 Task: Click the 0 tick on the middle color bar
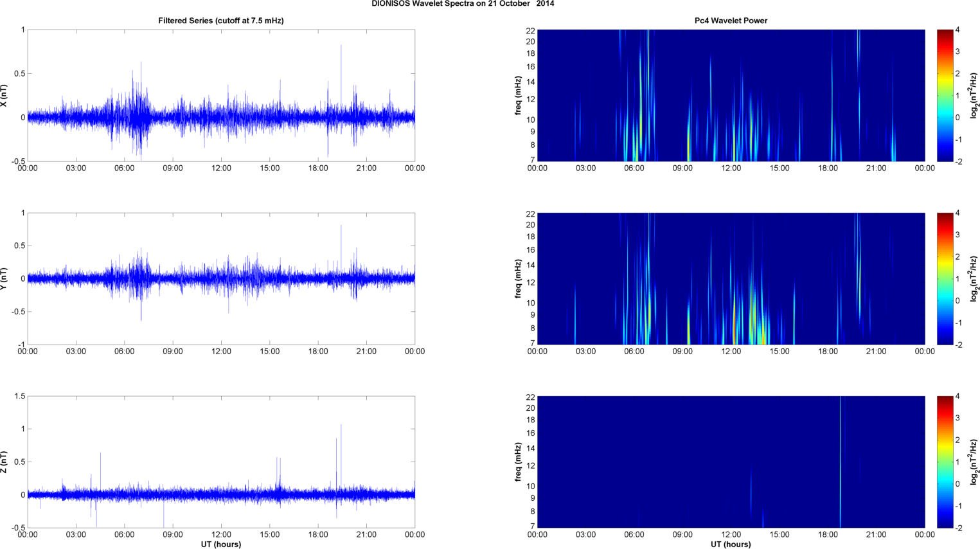tap(958, 301)
